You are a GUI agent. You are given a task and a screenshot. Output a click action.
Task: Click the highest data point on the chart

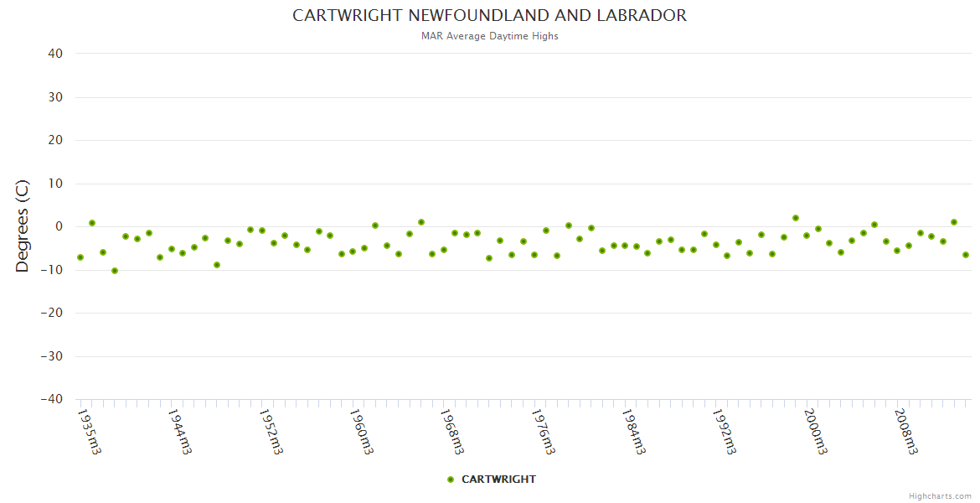point(796,218)
